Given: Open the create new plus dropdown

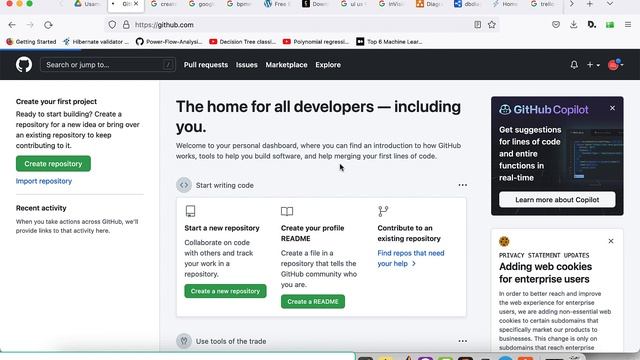Looking at the screenshot, I should coord(593,64).
